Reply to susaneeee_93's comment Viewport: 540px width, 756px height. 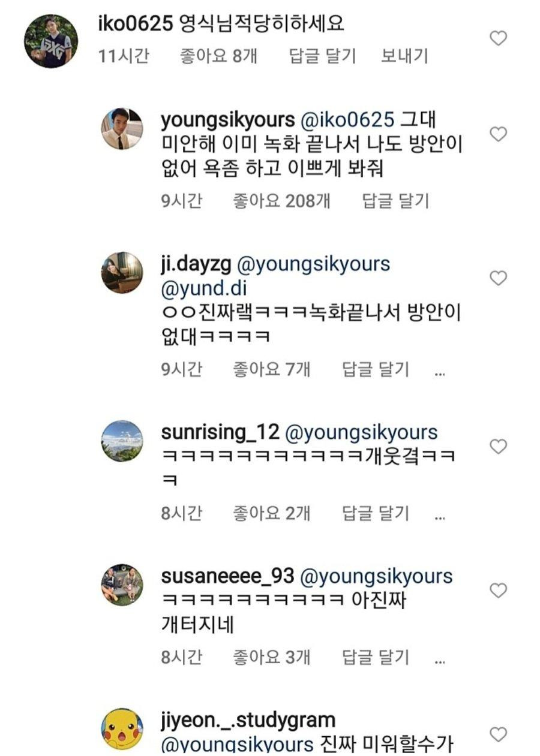(x=376, y=657)
